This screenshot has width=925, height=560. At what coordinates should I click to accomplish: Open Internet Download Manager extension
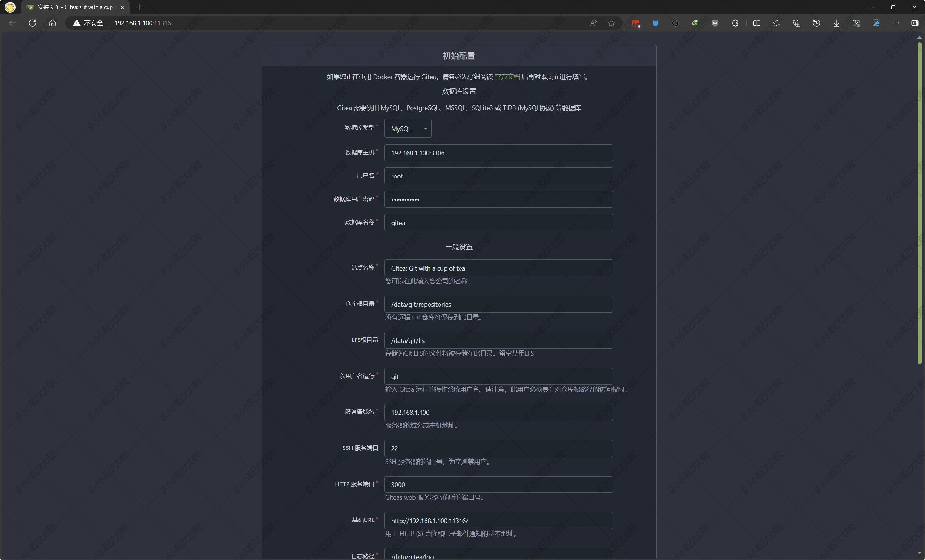695,23
